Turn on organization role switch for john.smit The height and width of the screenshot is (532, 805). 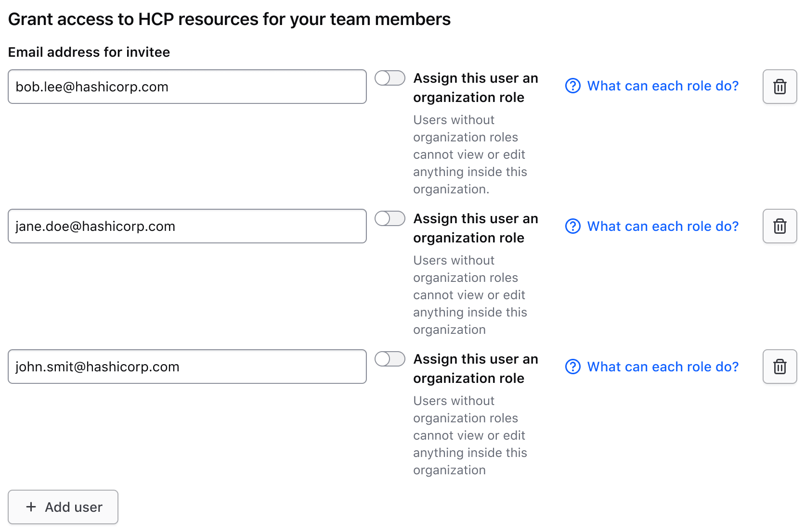[390, 359]
